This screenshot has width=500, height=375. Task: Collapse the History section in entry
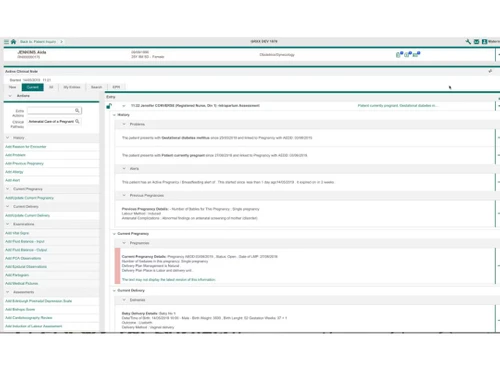(x=114, y=115)
